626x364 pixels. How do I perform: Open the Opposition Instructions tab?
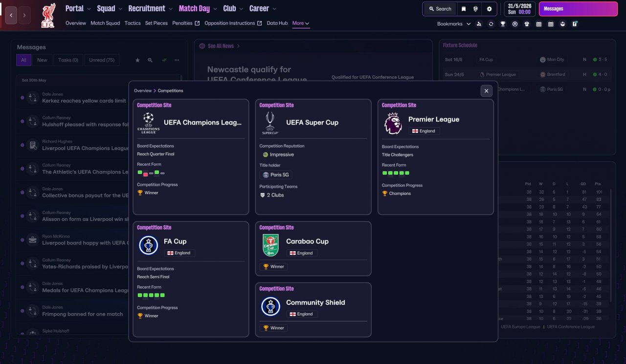(233, 23)
